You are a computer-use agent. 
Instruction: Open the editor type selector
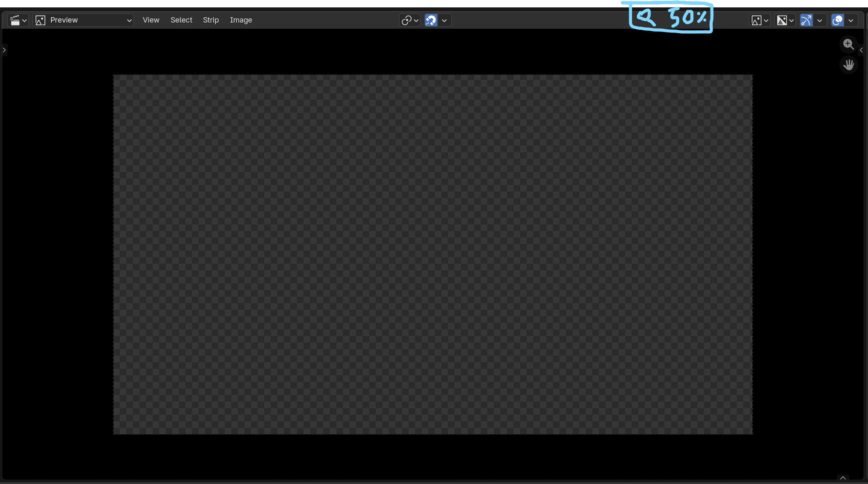click(x=18, y=20)
